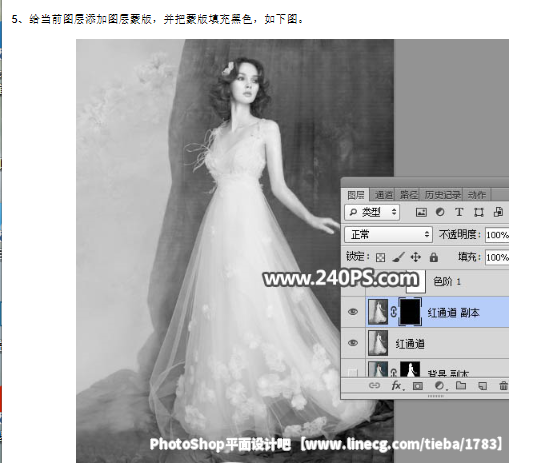Select the black mask thumbnail of 红通道 副本
The height and width of the screenshot is (463, 558).
[411, 311]
